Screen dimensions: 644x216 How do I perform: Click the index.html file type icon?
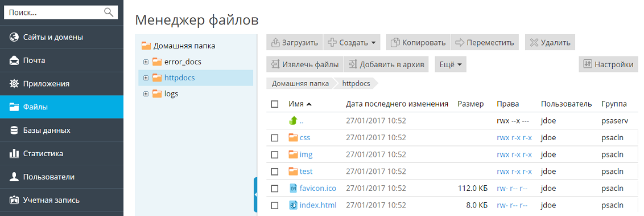(293, 205)
